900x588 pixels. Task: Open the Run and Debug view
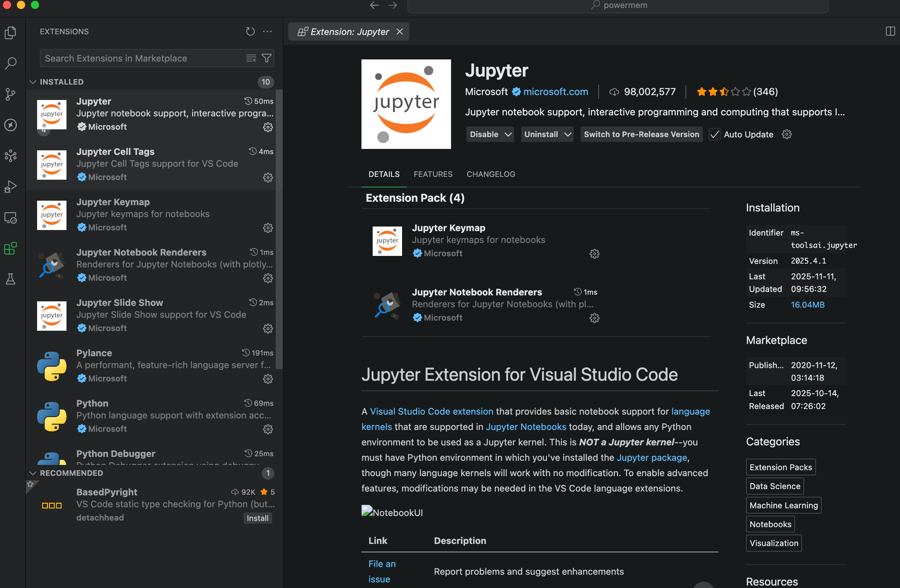[10, 187]
